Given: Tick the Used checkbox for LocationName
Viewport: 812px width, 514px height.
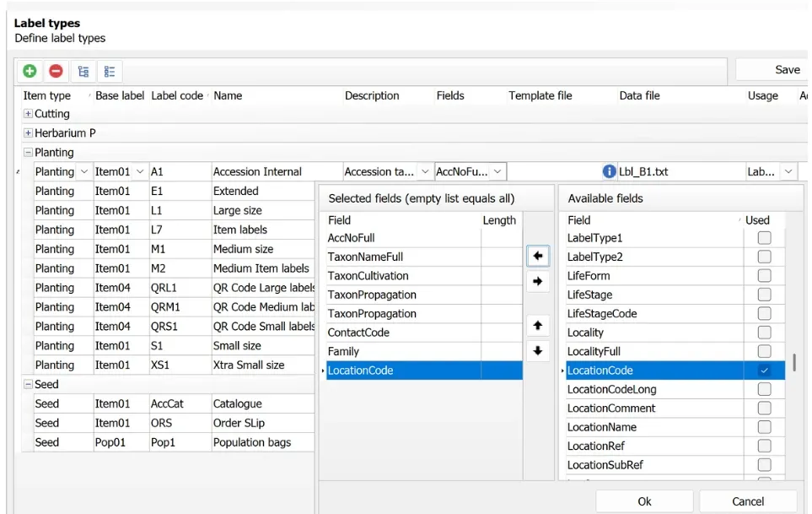Looking at the screenshot, I should [764, 427].
